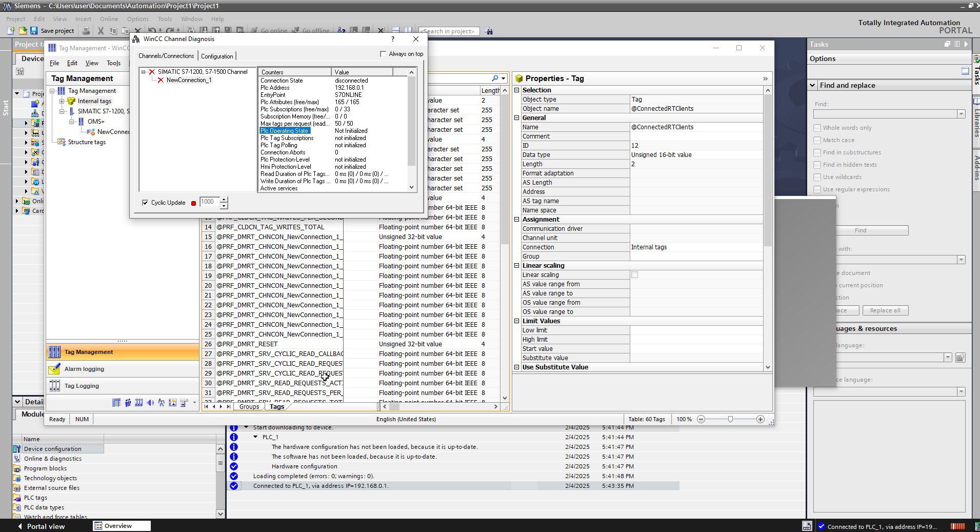
Task: Click the search binoculars icon next to project search
Action: [x=488, y=31]
